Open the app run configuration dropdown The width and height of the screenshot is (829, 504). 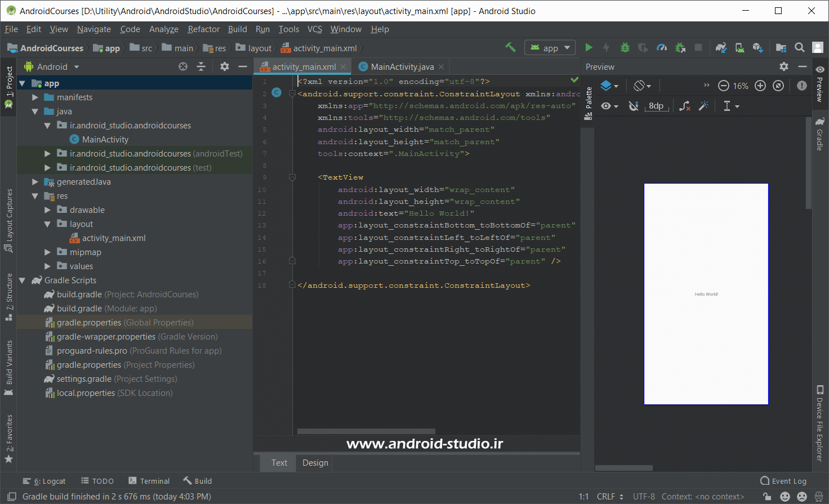(550, 48)
